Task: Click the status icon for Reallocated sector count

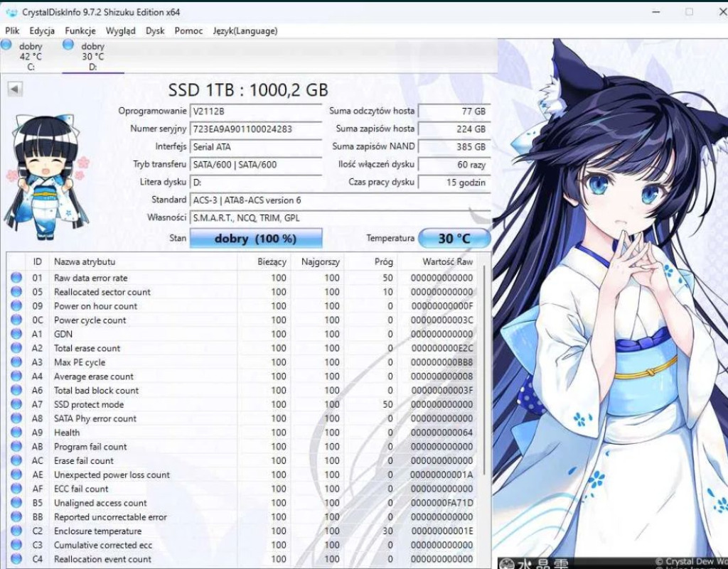Action: (x=16, y=292)
